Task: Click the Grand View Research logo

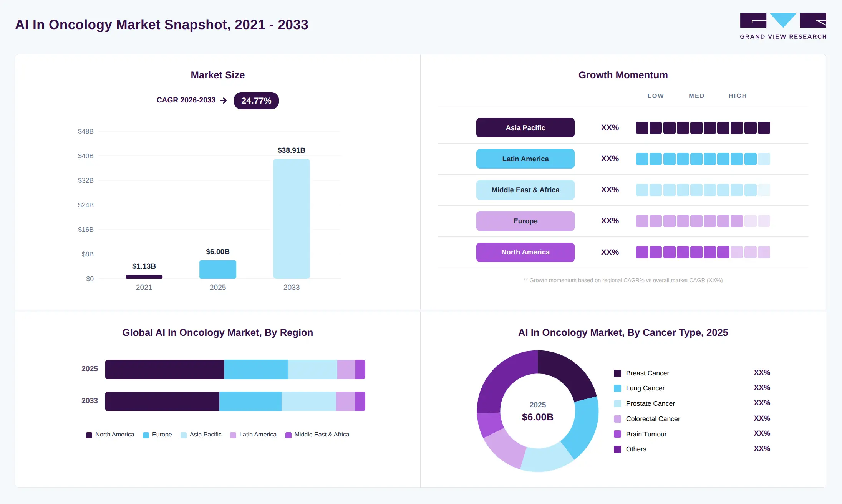Action: (783, 26)
